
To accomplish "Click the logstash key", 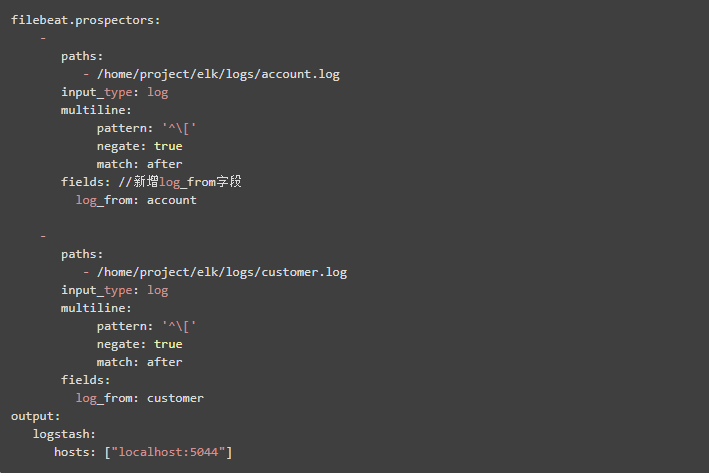I will point(64,434).
